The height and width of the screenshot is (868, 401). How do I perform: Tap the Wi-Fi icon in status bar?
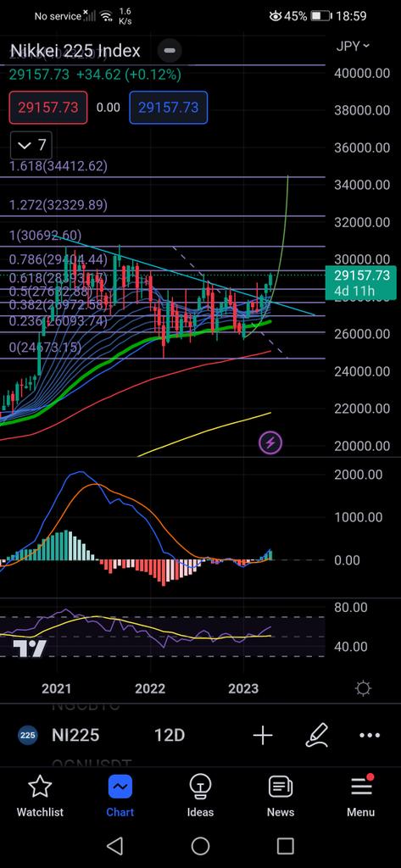[x=106, y=16]
